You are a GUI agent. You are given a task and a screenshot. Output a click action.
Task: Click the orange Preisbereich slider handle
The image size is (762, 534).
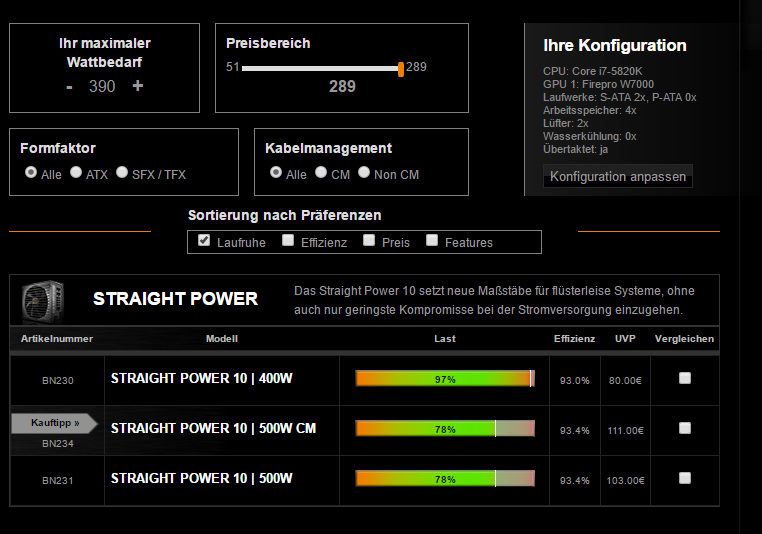401,69
